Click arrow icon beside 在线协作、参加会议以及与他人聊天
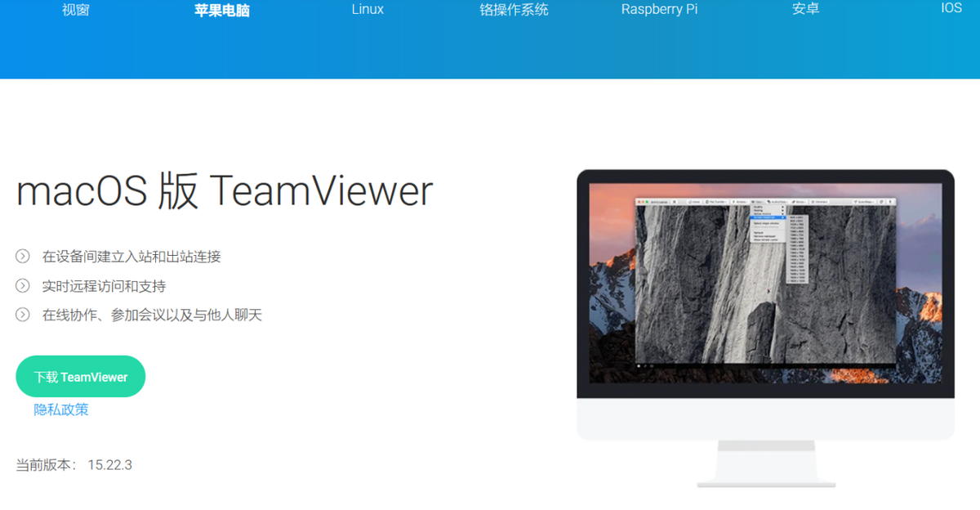 tap(23, 315)
